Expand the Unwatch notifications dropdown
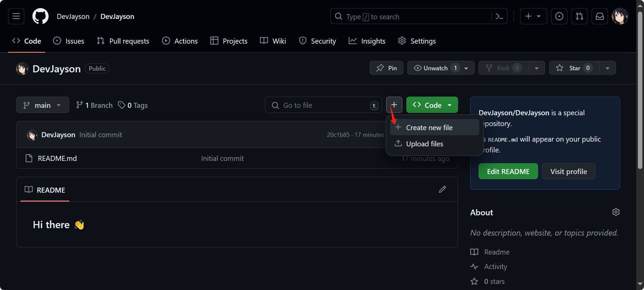The width and height of the screenshot is (644, 290). [x=441, y=68]
